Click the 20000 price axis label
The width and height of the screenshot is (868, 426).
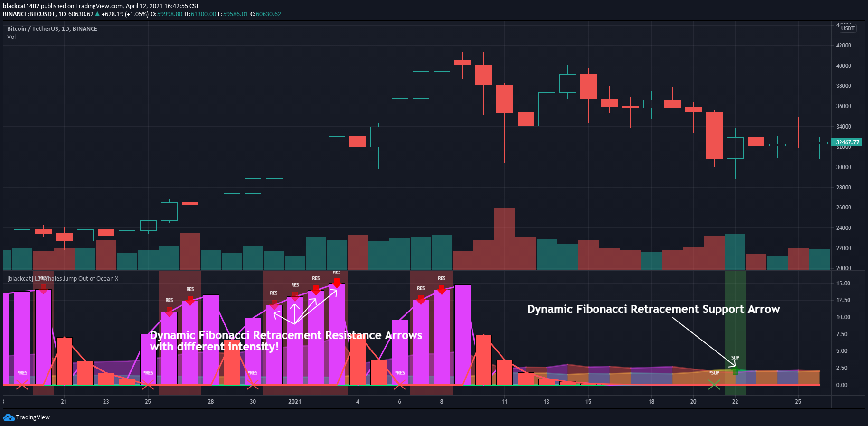click(844, 268)
